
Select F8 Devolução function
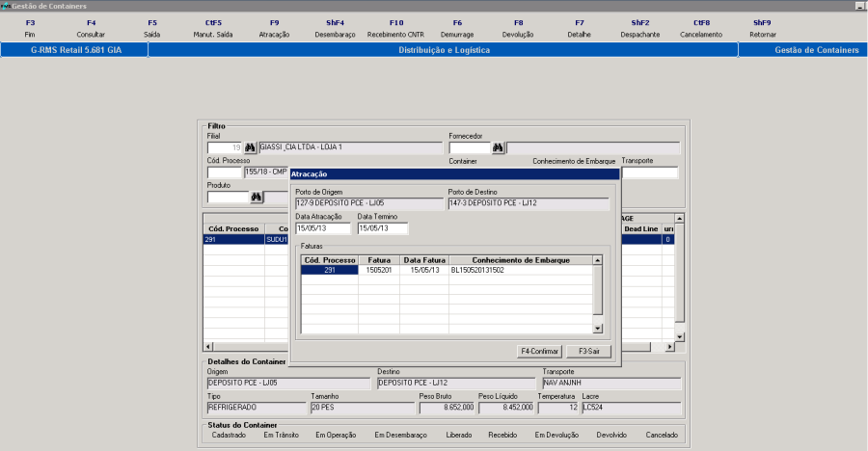(518, 28)
